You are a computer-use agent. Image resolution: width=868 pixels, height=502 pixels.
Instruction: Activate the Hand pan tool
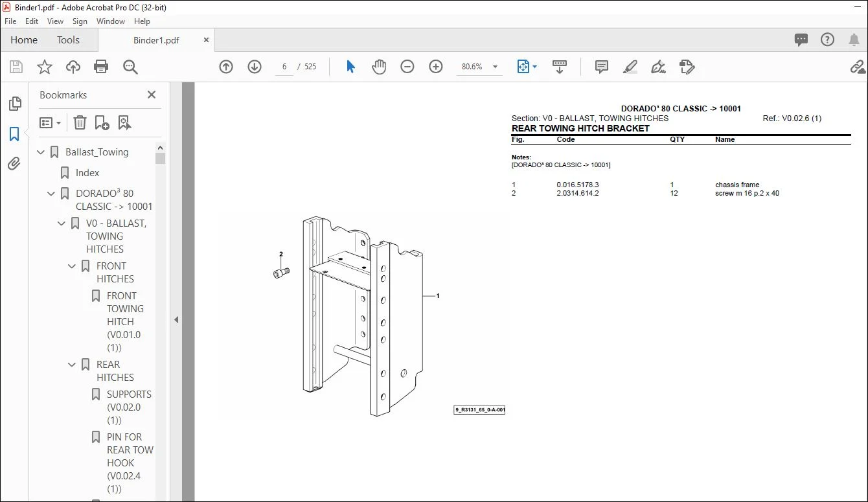(x=379, y=67)
